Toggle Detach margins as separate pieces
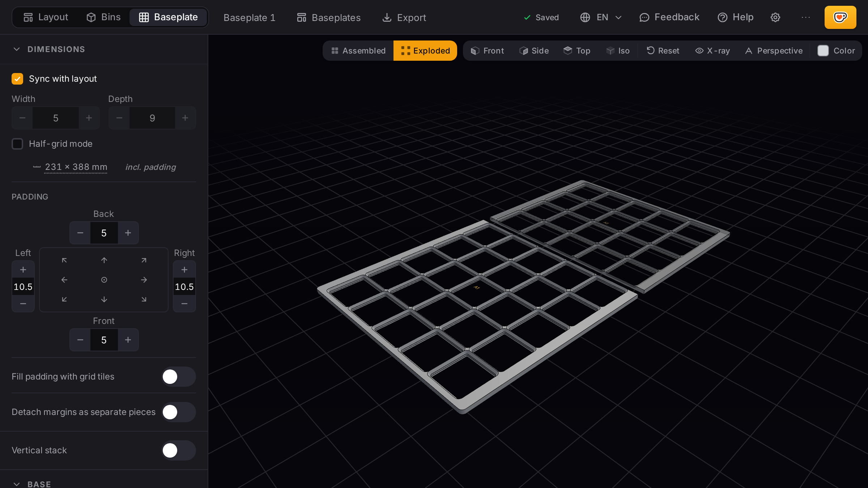 [179, 412]
